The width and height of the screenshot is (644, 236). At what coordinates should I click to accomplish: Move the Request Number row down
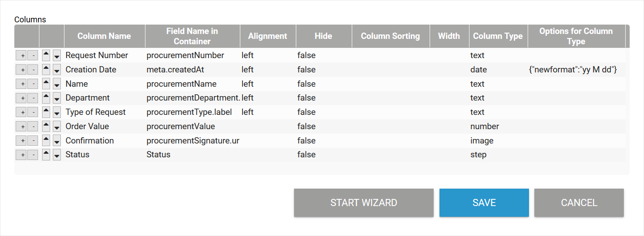pyautogui.click(x=57, y=56)
